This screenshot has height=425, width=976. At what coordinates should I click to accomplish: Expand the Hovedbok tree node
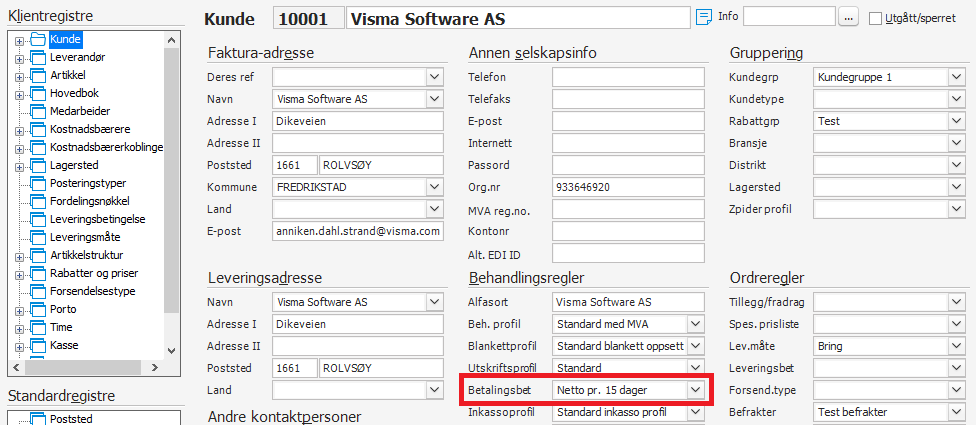pos(19,94)
